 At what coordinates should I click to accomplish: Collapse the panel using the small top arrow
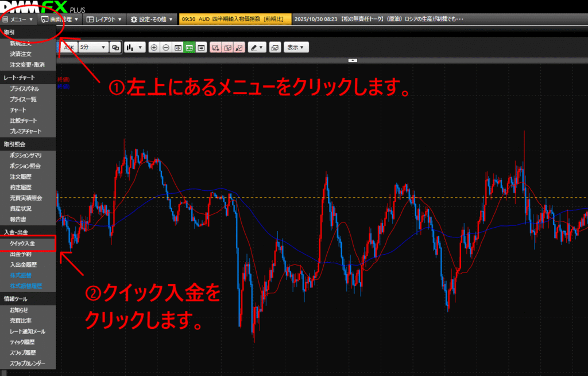click(x=353, y=60)
